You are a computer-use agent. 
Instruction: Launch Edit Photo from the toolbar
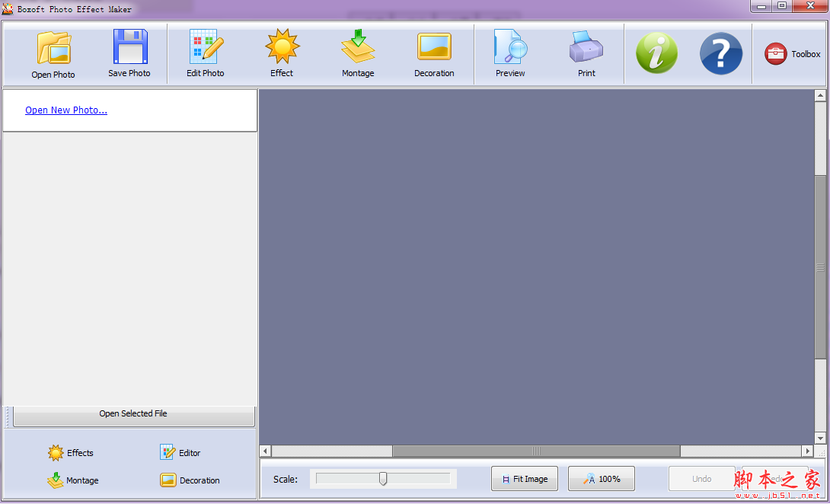(206, 46)
